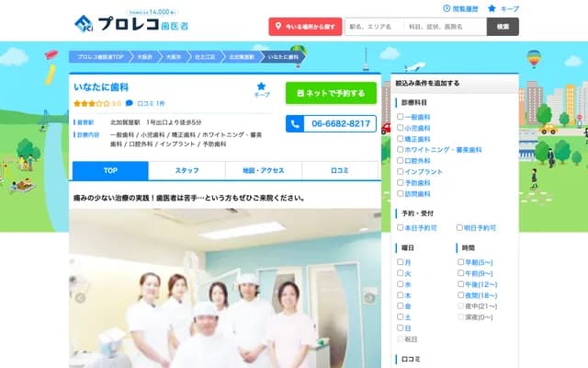Check the 訪問歯科 filter
588x368 pixels.
(401, 194)
